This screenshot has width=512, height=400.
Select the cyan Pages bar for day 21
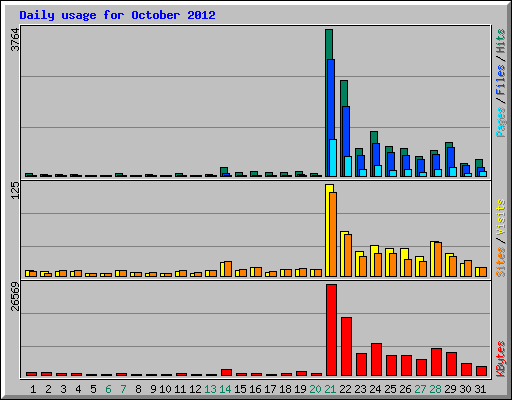click(x=333, y=158)
